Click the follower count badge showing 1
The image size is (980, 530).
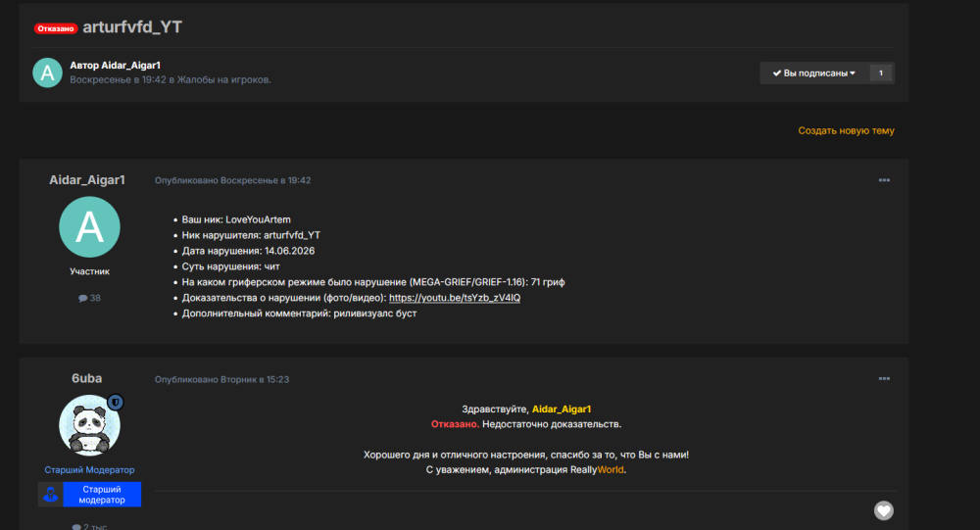tap(881, 73)
